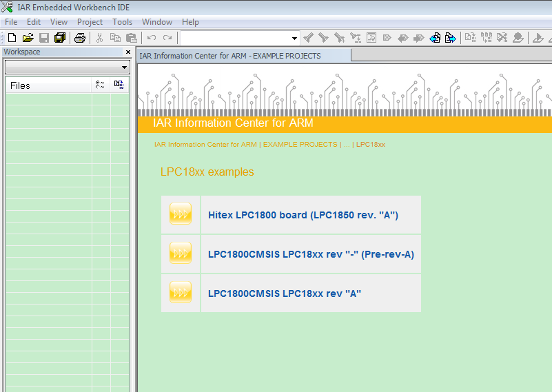Screen dimensions: 552x392
Task: Click the Navigate Forward blue arrow icon
Action: [x=450, y=38]
